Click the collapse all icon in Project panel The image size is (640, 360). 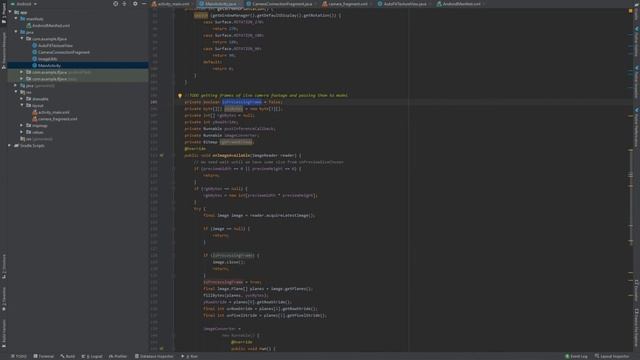click(x=124, y=4)
